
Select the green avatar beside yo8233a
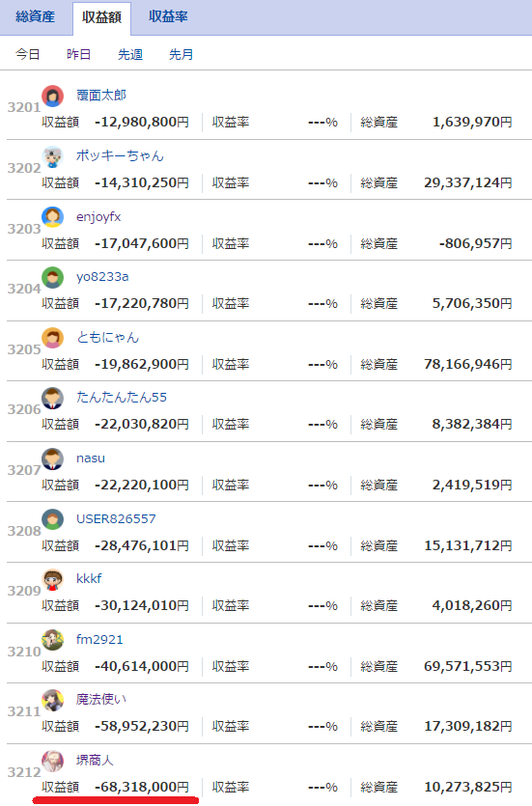(x=52, y=278)
